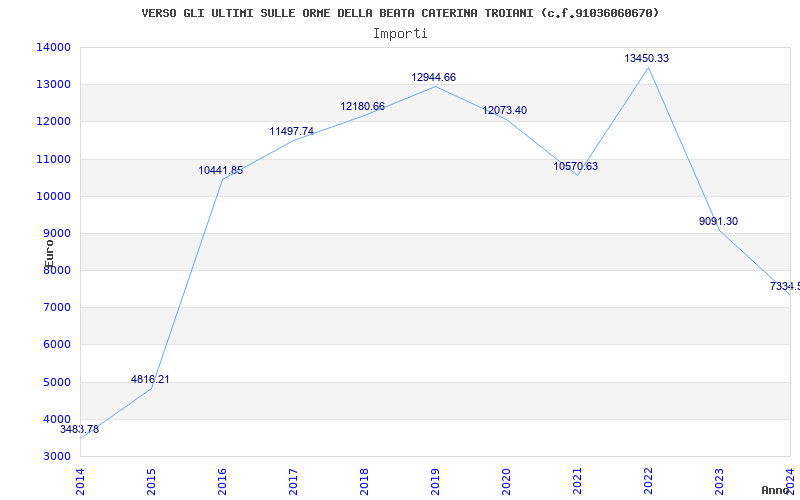800x500 pixels.
Task: Click the y-axis value 10000
Action: point(53,196)
